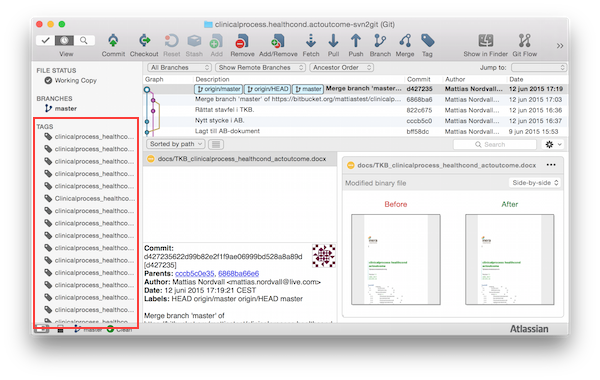Viewport: 600px width, 380px height.
Task: Open the All Branches dropdown
Action: (179, 67)
